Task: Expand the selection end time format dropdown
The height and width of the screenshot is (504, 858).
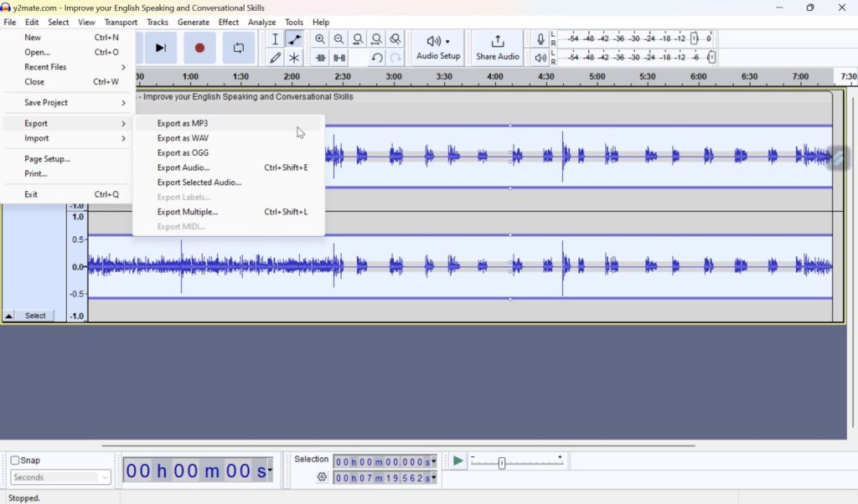Action: pos(435,477)
